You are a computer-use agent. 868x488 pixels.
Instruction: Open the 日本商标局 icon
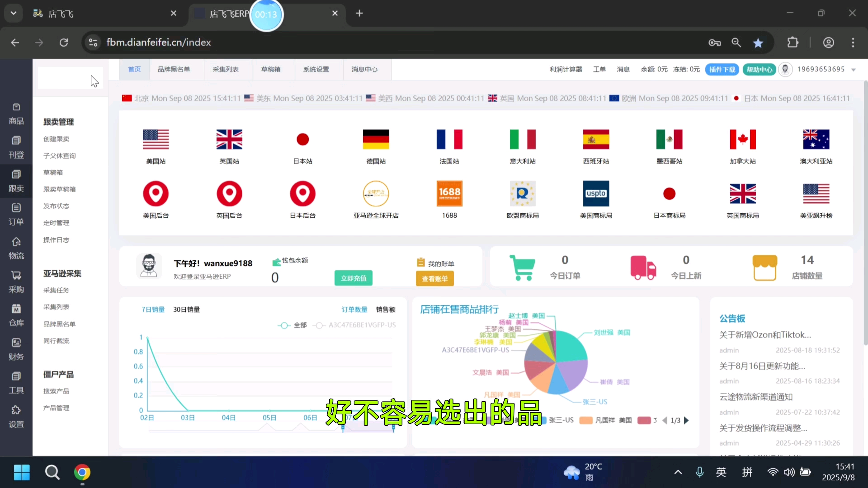click(670, 194)
